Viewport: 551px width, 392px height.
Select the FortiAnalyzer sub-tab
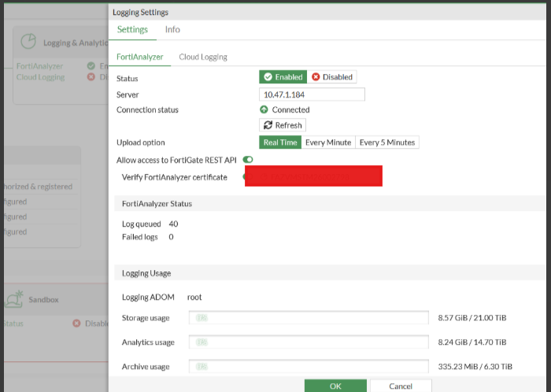coord(140,57)
